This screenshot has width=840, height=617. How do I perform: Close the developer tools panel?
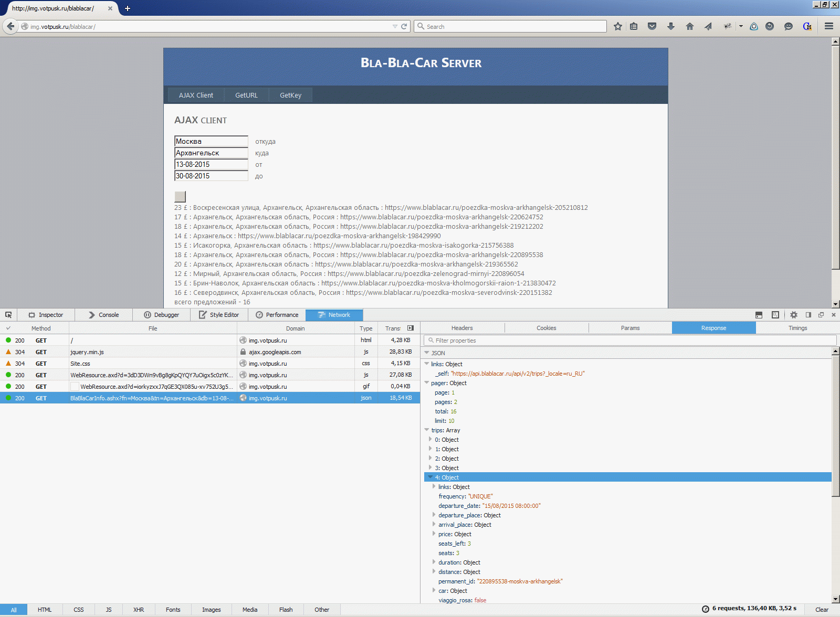click(x=834, y=315)
